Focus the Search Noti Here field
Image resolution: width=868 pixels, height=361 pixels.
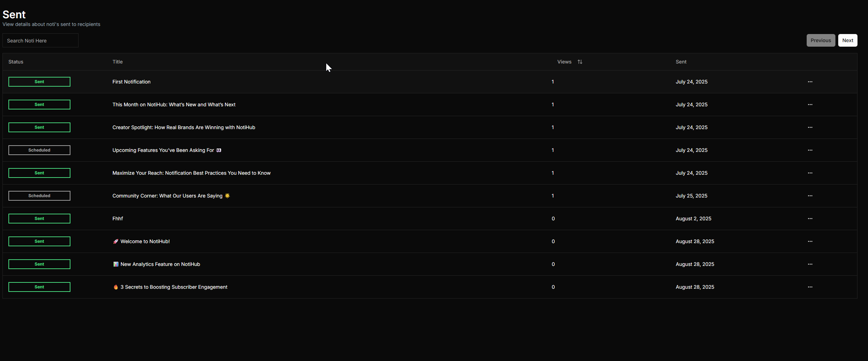(x=40, y=41)
